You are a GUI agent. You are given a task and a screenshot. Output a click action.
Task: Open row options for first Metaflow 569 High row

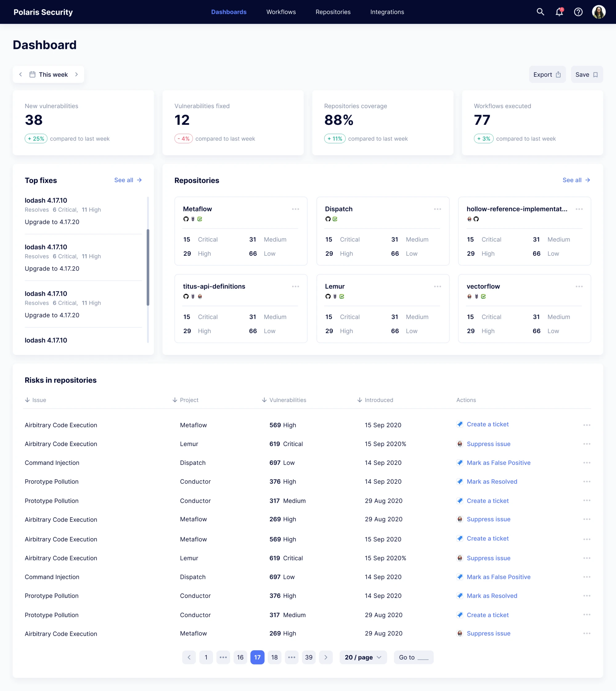586,425
